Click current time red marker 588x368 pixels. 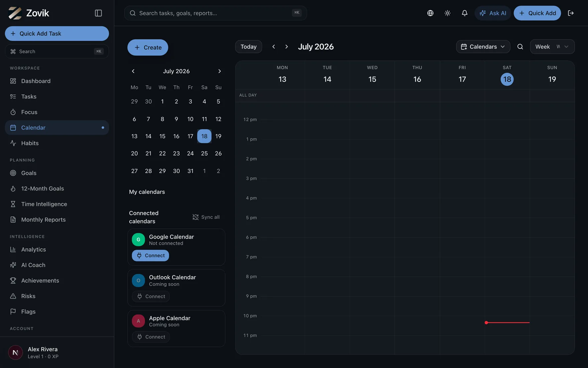(507, 323)
